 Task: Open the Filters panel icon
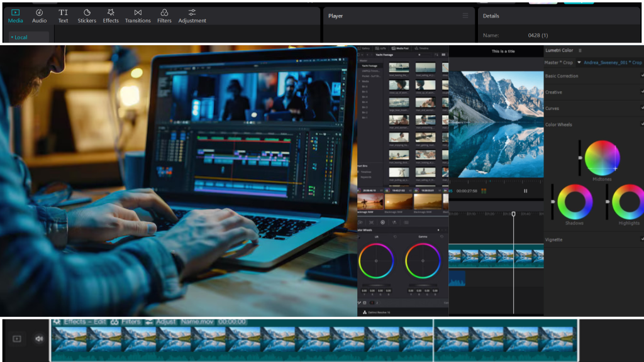click(164, 13)
